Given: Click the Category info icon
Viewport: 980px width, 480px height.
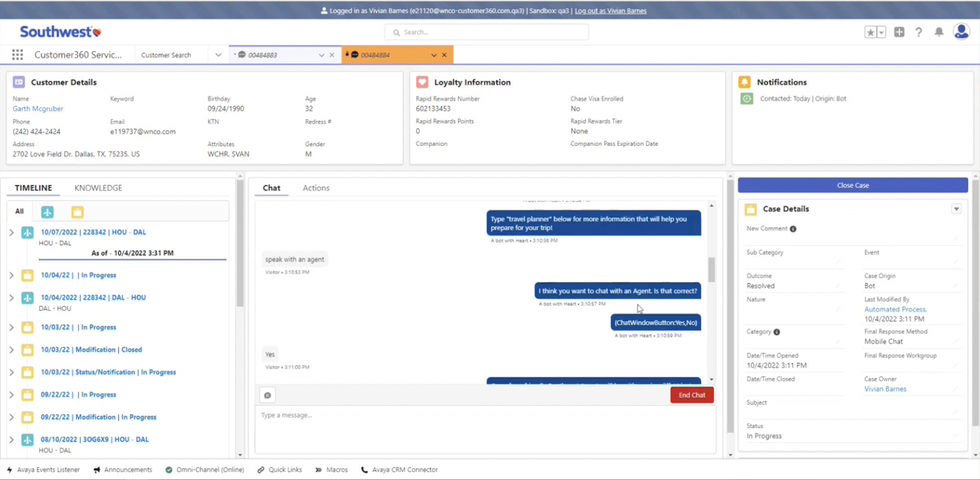Looking at the screenshot, I should (777, 332).
